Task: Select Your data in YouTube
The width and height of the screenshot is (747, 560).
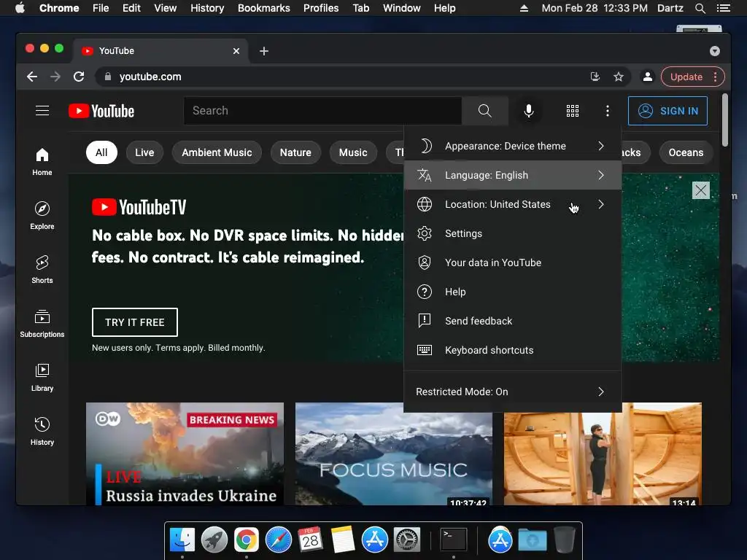Action: [513, 262]
